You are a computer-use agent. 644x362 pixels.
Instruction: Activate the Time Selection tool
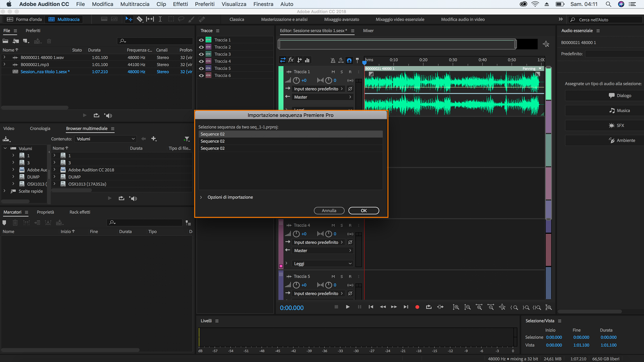160,19
